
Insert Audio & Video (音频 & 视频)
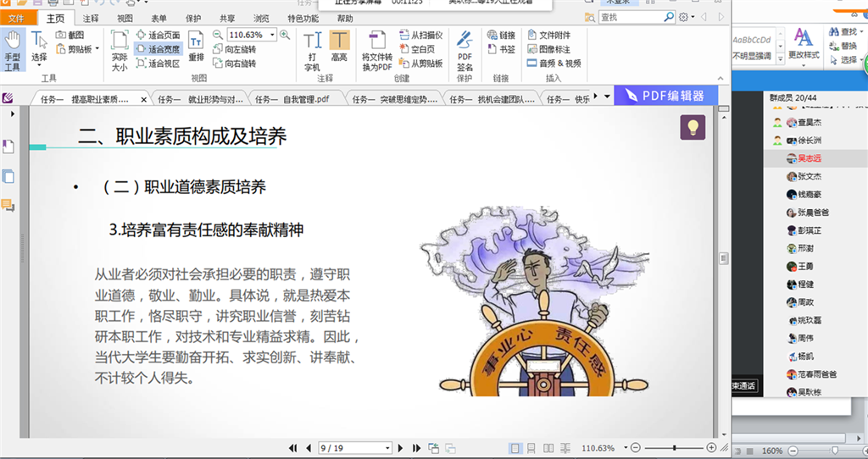[x=554, y=64]
